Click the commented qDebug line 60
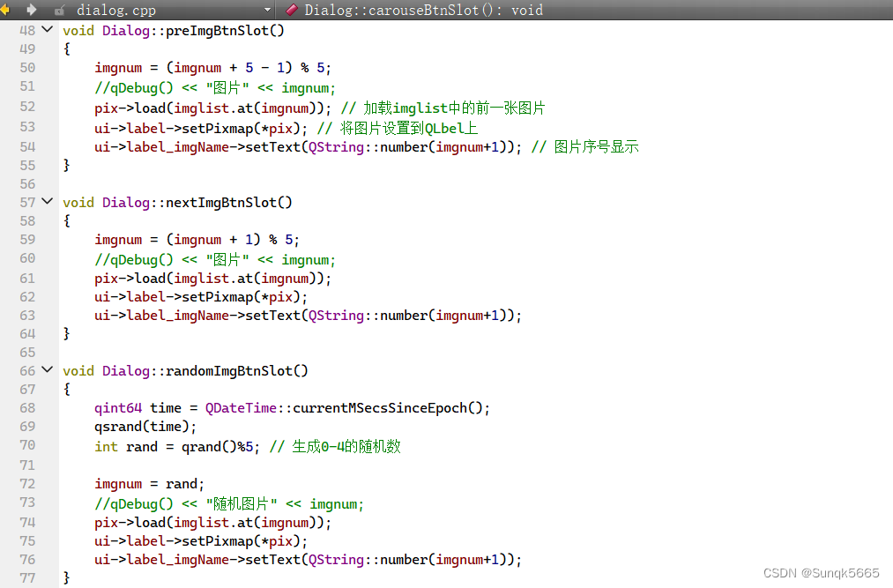 tap(215, 260)
